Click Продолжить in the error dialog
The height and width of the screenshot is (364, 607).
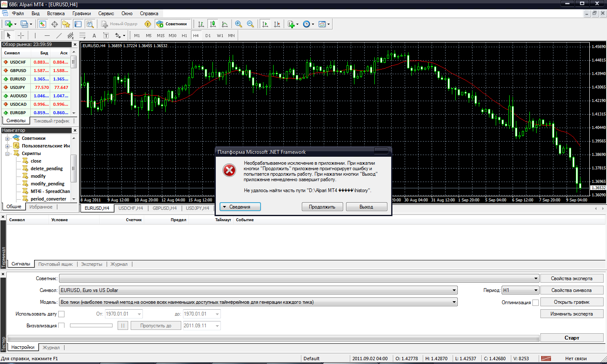(x=322, y=207)
